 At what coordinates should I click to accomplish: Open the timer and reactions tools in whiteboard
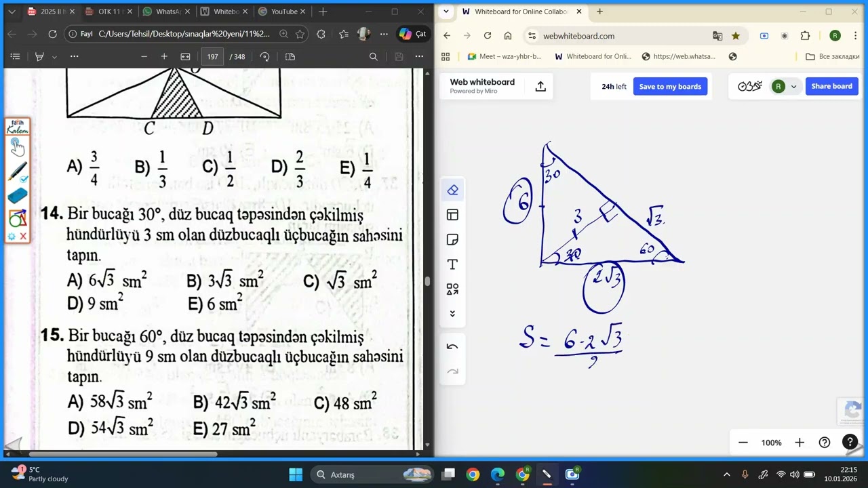point(750,86)
